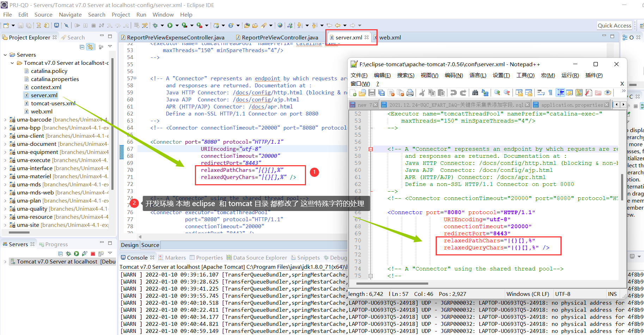Open Notepad++ 搜索(S) menu
This screenshot has height=335, width=644.
[405, 75]
